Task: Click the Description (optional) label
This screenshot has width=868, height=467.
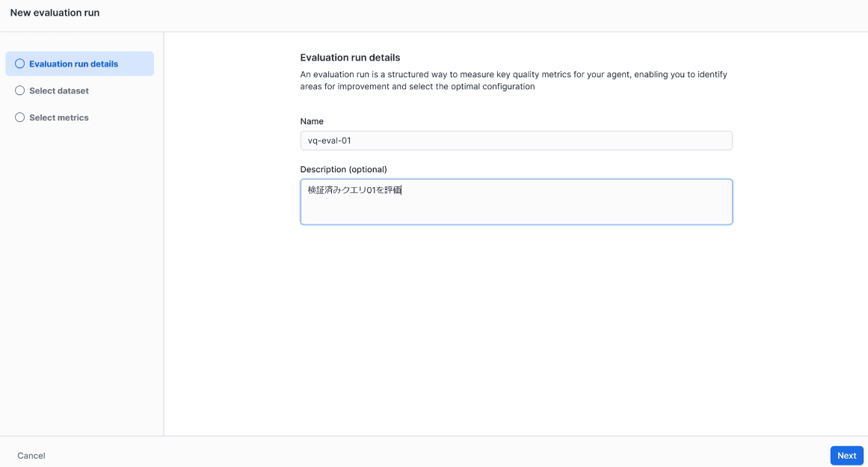Action: point(343,169)
